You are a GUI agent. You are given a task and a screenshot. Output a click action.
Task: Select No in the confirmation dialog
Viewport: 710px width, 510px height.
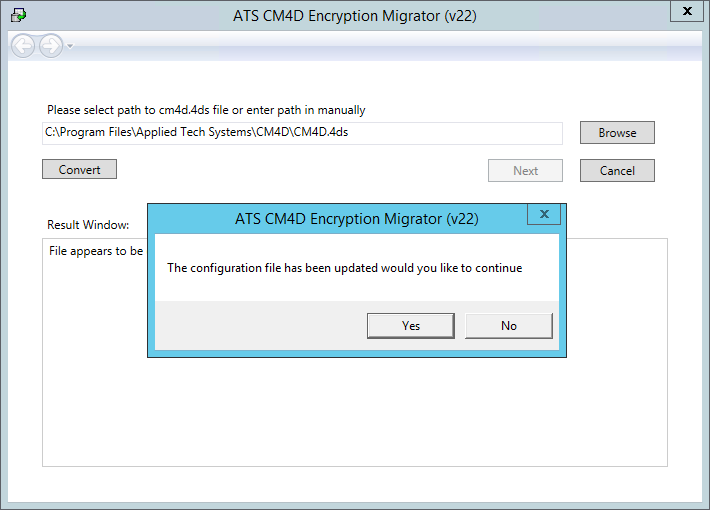[x=509, y=325]
